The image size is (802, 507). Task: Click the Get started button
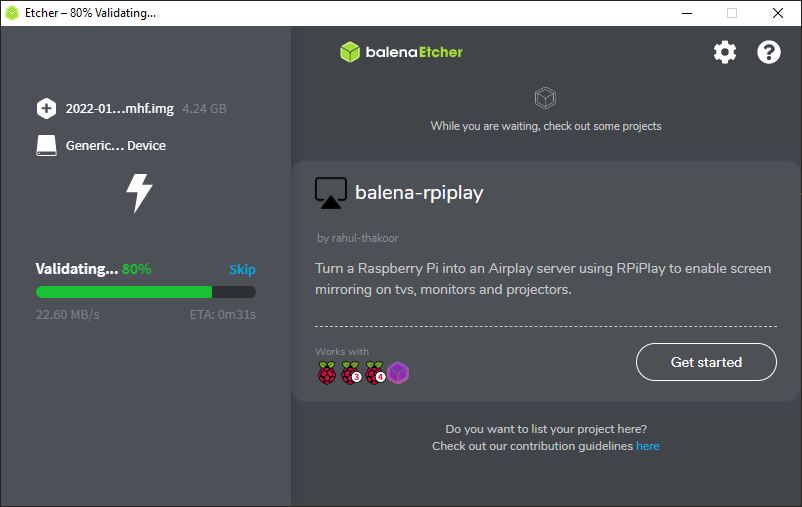tap(706, 362)
